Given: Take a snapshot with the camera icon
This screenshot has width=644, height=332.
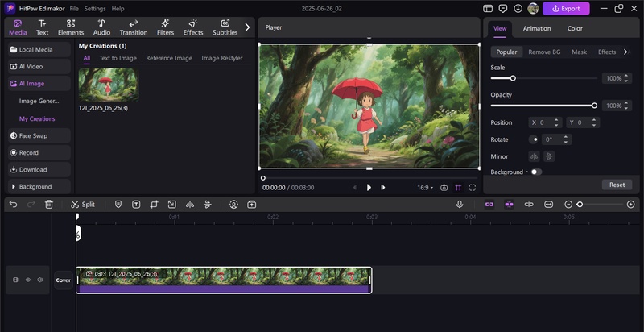Looking at the screenshot, I should pyautogui.click(x=444, y=187).
